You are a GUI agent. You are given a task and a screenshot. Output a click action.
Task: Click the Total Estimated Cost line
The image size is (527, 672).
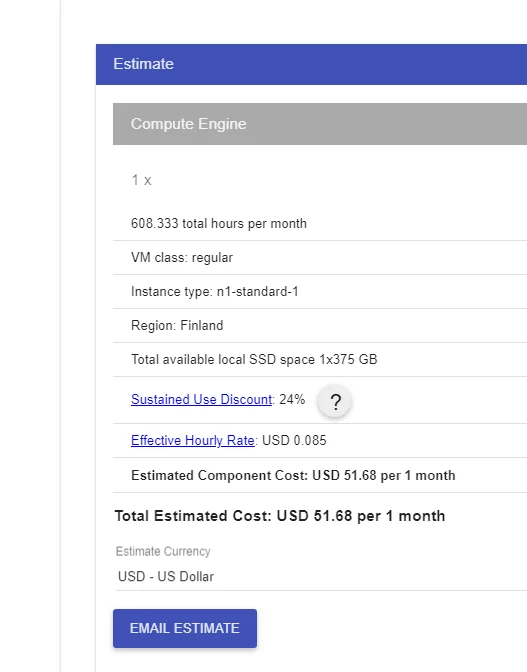point(280,516)
